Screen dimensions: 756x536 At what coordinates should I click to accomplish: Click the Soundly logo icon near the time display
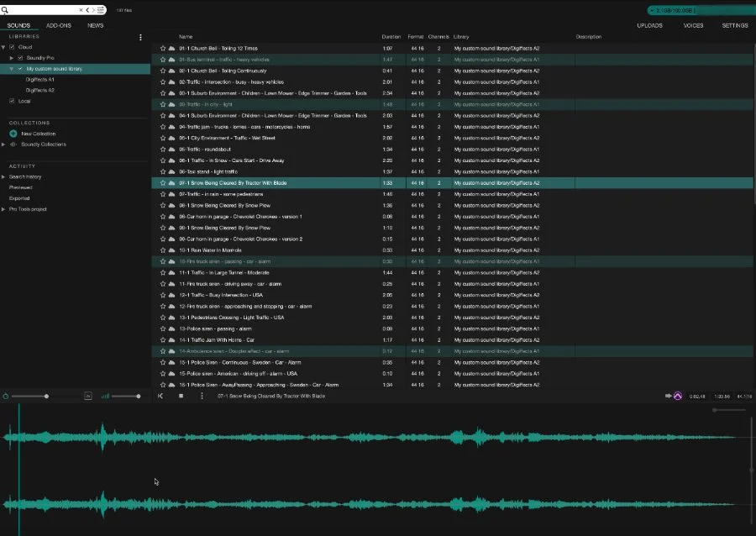[x=676, y=396]
